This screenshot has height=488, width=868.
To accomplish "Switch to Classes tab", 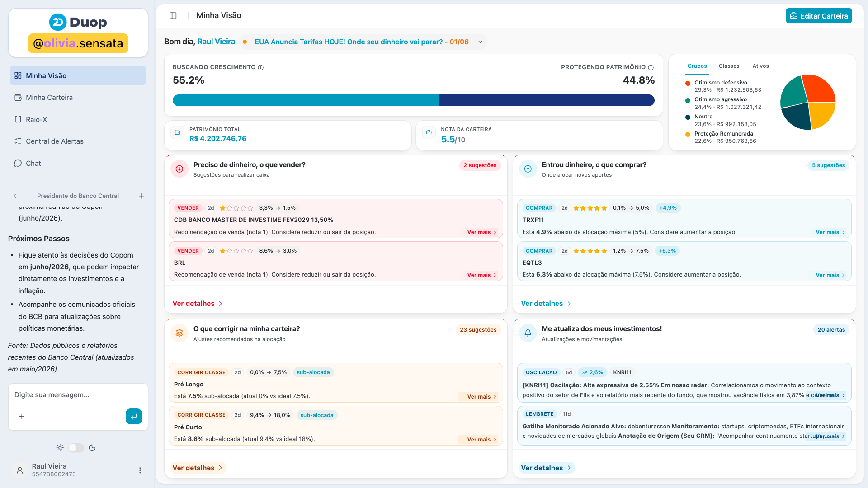I will [729, 66].
